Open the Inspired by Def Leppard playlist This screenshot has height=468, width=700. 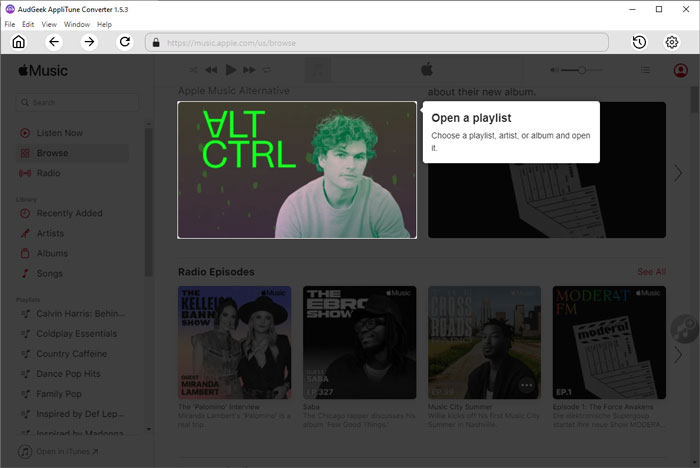tap(73, 414)
